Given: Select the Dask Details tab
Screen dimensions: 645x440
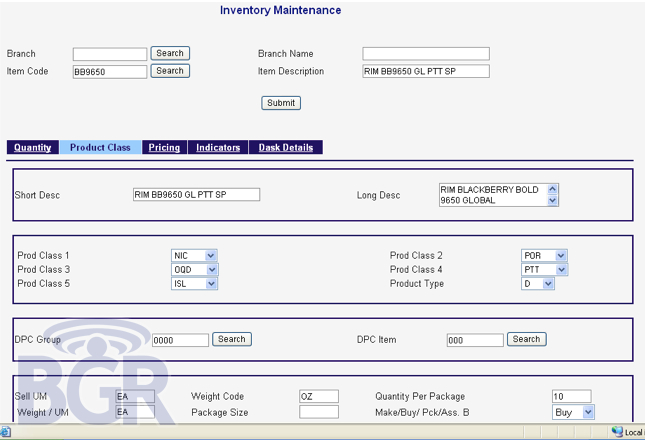Looking at the screenshot, I should 286,148.
